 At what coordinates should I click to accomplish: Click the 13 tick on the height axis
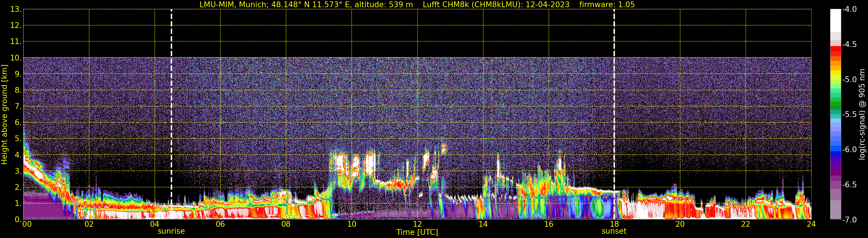pos(16,10)
